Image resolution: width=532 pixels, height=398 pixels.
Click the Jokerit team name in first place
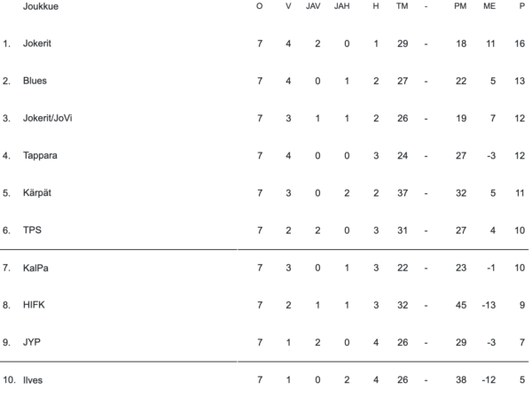point(37,43)
